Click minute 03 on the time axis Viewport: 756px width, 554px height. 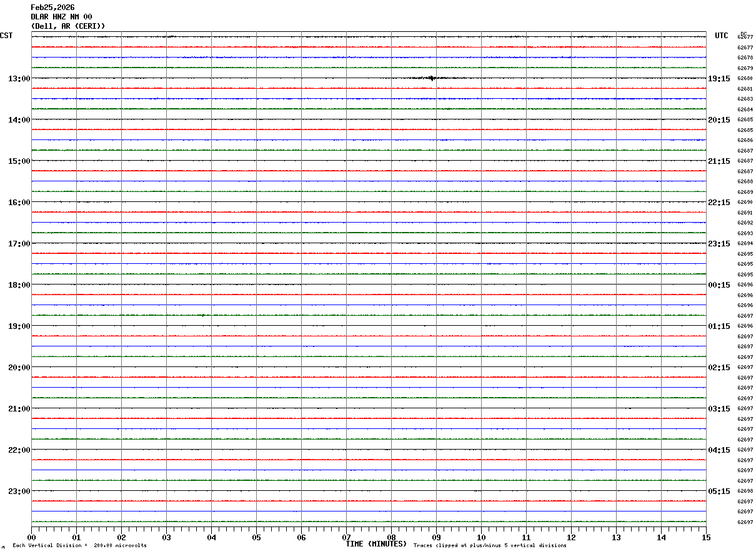167,537
